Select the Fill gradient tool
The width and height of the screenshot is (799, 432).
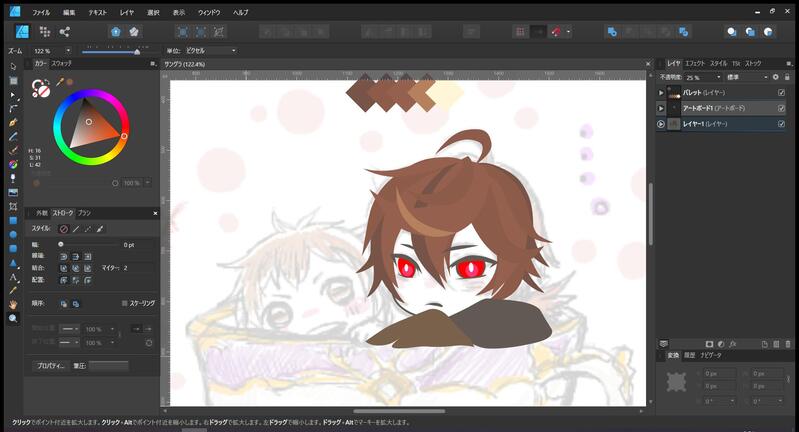point(13,164)
